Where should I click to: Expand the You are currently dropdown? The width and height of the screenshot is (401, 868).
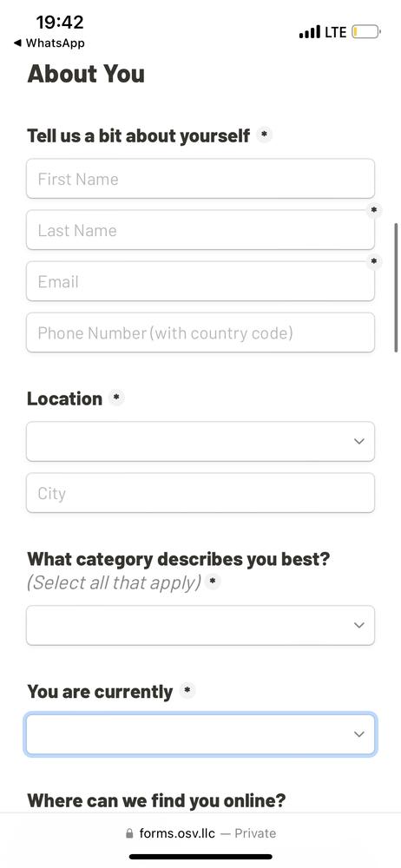[x=200, y=734]
